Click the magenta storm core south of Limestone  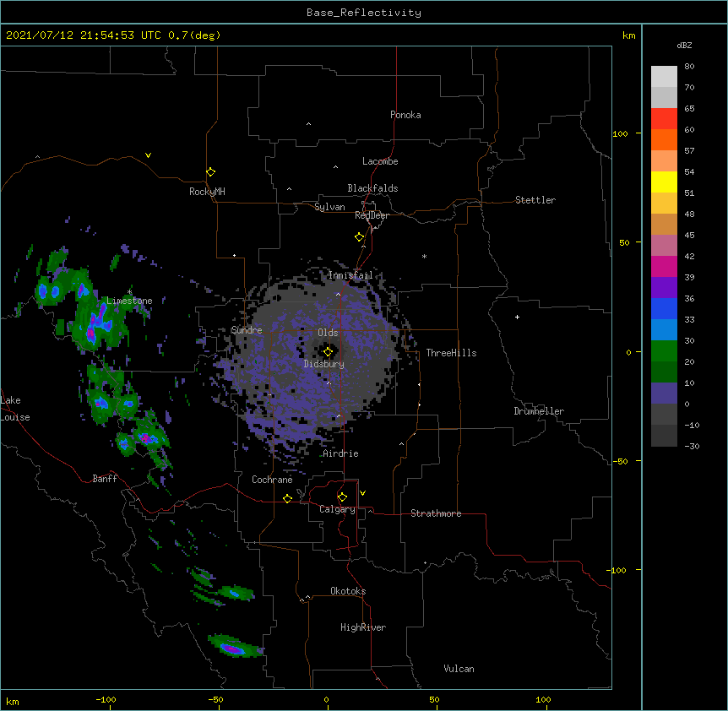pyautogui.click(x=91, y=334)
